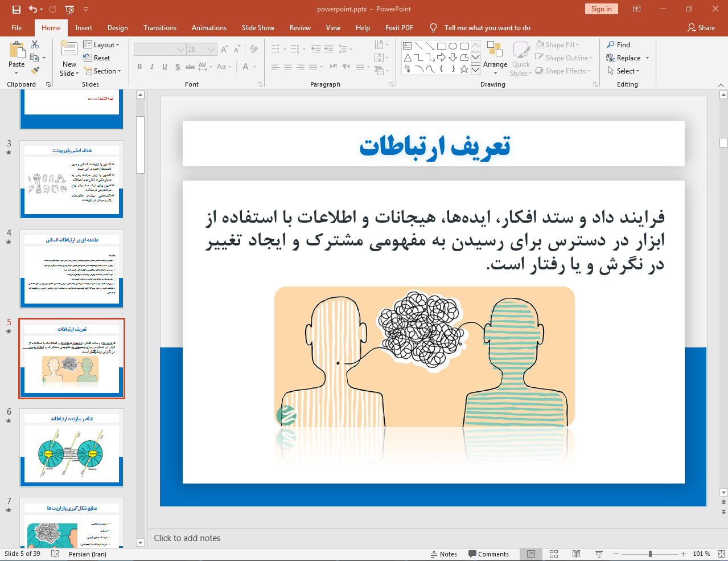728x561 pixels.
Task: Open the Shape Effects dropdown
Action: [x=563, y=71]
